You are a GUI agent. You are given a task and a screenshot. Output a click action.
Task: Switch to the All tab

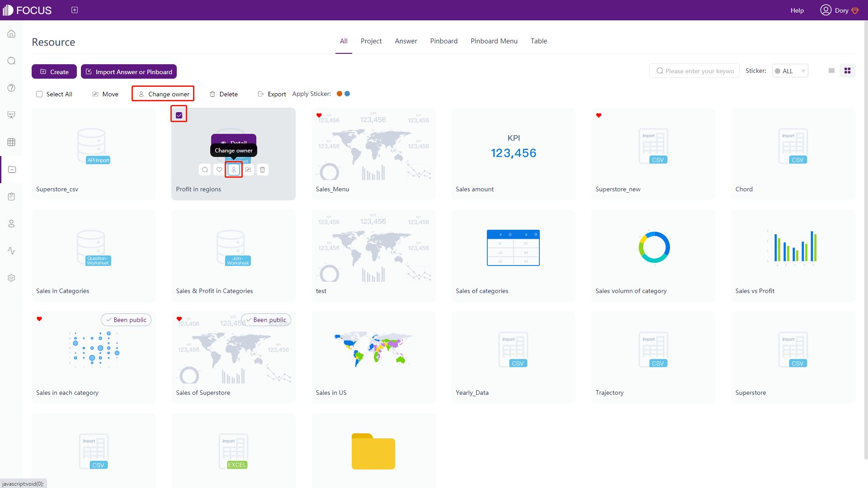click(344, 41)
